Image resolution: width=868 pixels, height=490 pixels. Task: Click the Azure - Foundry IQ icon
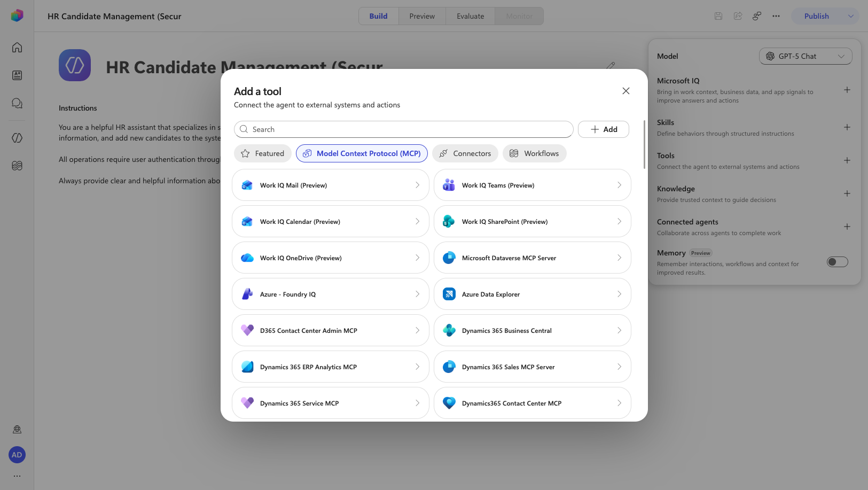click(247, 294)
